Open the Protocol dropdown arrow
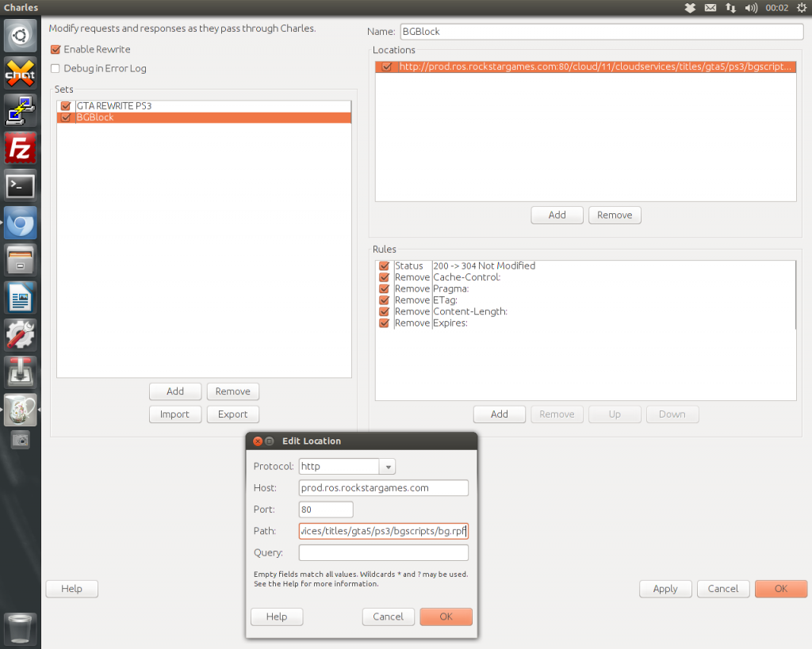 (387, 467)
